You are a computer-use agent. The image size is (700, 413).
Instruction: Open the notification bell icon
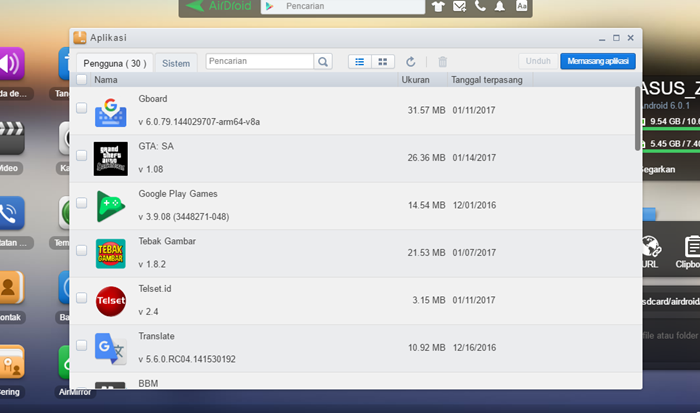[500, 6]
